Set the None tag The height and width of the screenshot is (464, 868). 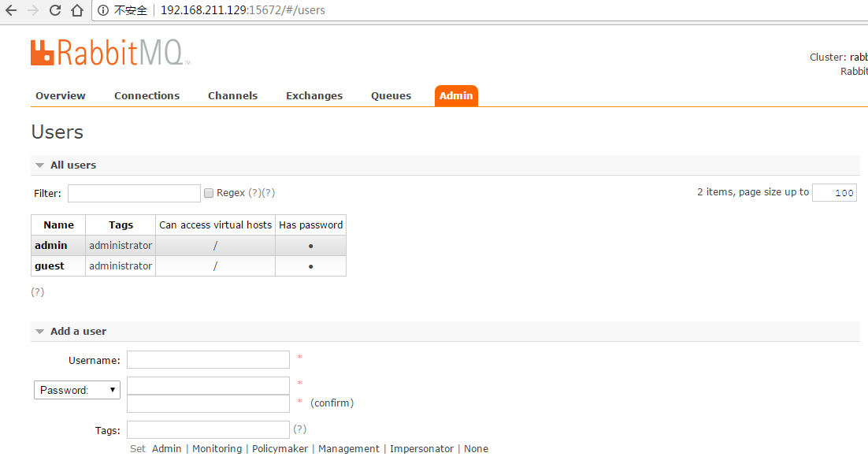pos(476,448)
